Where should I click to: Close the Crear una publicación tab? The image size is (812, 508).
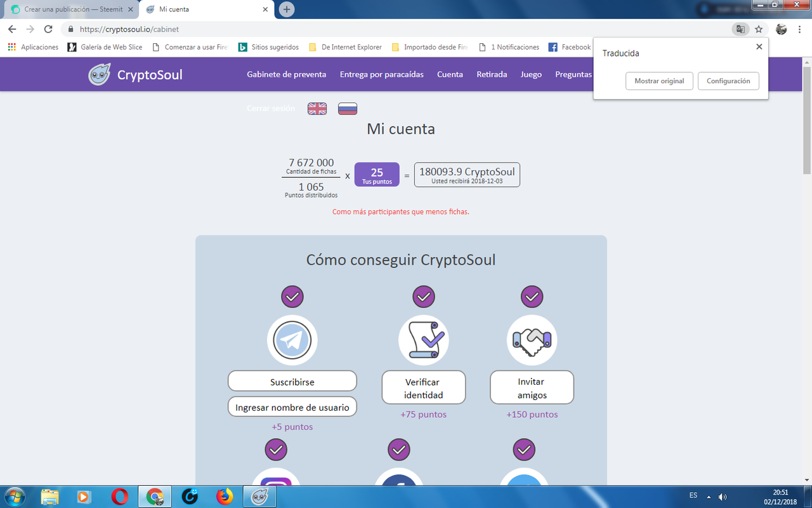[130, 10]
